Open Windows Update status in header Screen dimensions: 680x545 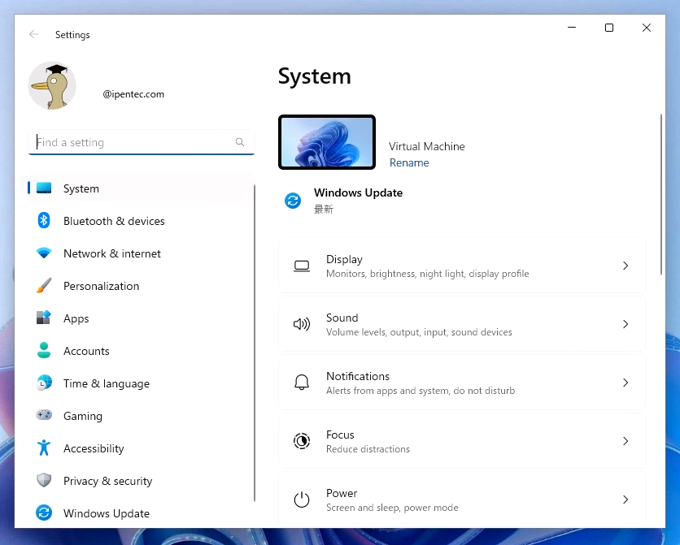tap(343, 201)
